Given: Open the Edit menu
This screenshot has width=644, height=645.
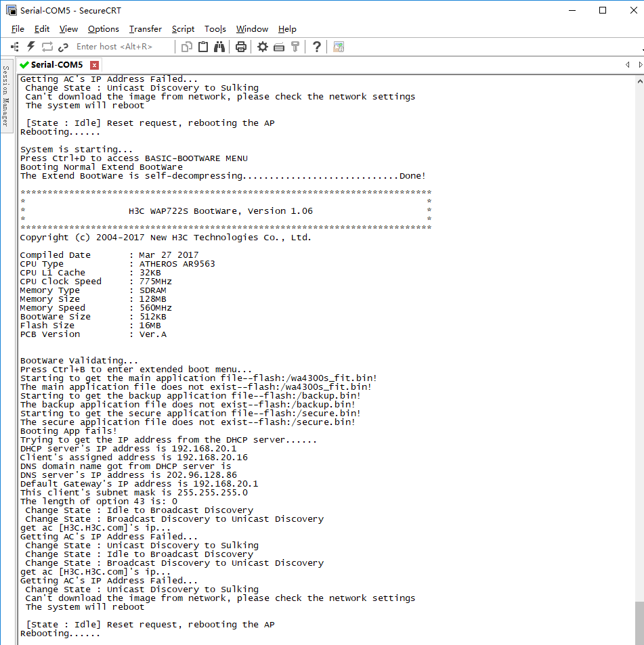Looking at the screenshot, I should pyautogui.click(x=42, y=29).
